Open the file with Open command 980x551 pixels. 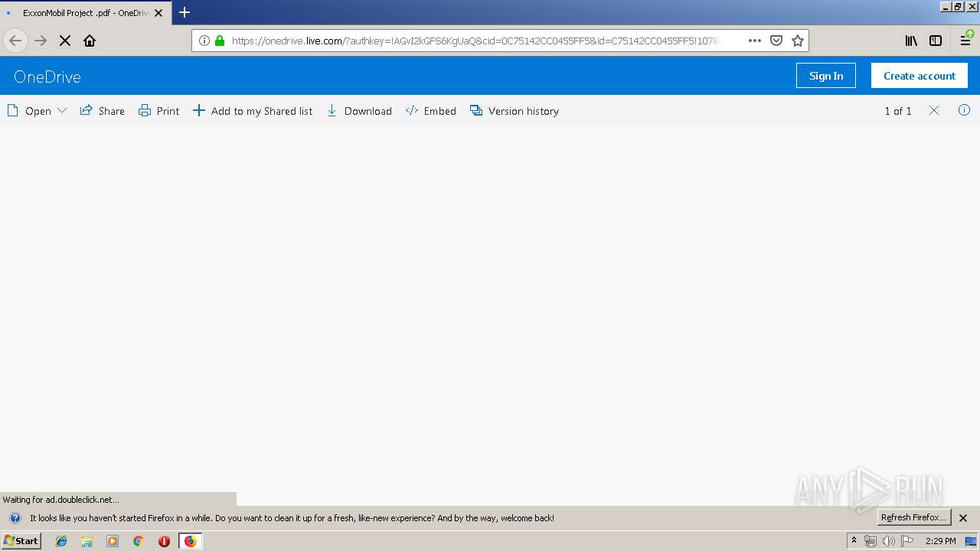click(30, 111)
